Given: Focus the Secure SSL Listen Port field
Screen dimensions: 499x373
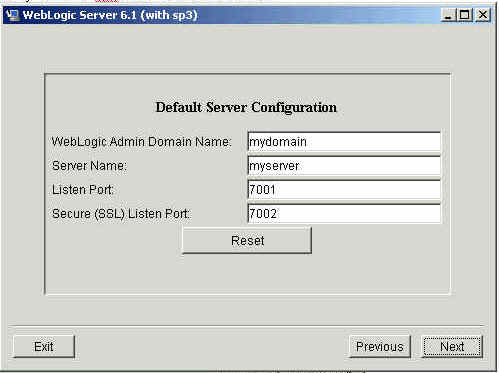Looking at the screenshot, I should (344, 214).
